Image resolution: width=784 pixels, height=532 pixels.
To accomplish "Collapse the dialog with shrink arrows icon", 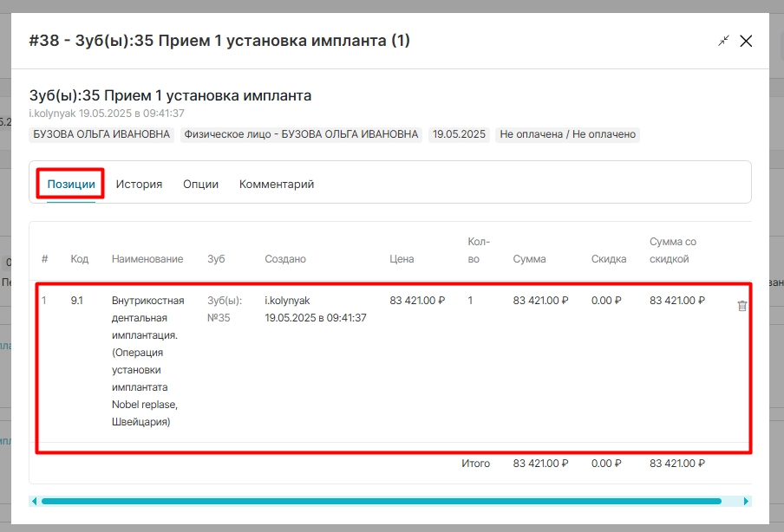I will tap(723, 41).
